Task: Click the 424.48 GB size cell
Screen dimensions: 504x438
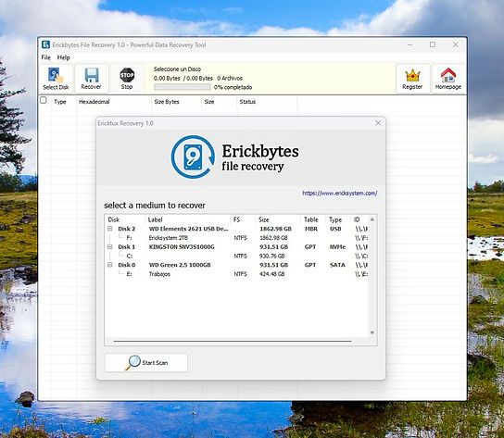Action: [x=272, y=274]
